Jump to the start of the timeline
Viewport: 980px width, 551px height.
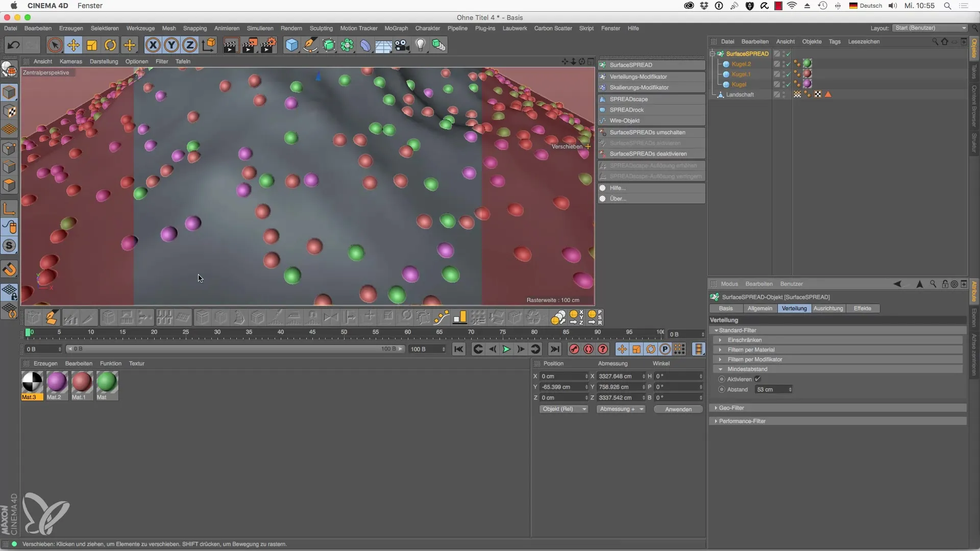(458, 349)
